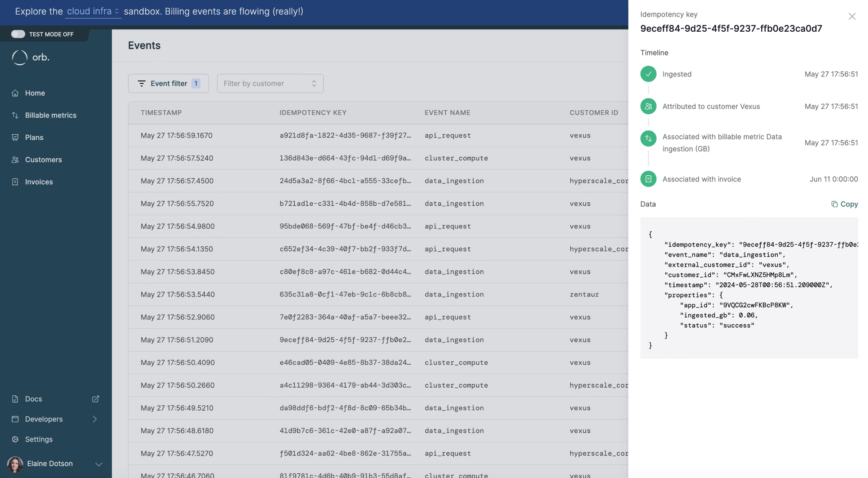Click the green Ingested checkmark icon

[x=648, y=74]
